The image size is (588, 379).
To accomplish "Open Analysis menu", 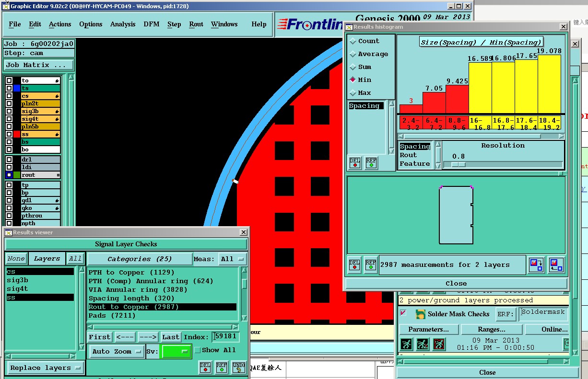I will (x=123, y=24).
